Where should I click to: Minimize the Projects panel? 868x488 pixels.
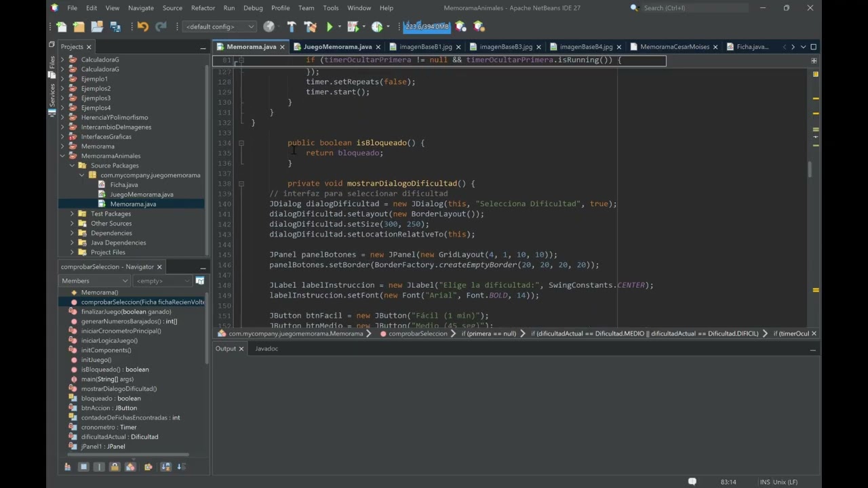203,47
